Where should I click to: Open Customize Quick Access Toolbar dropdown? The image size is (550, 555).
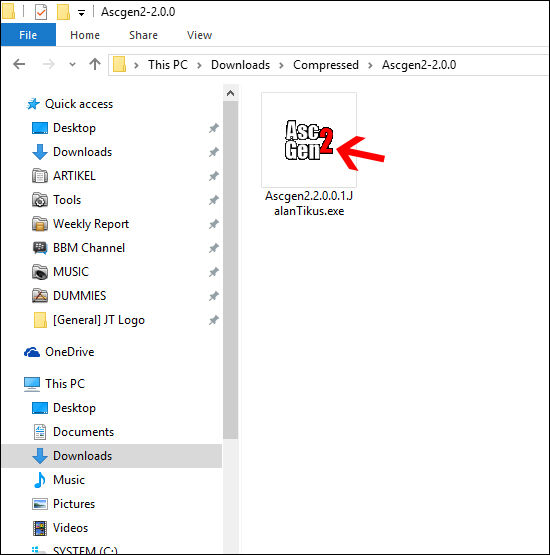click(x=81, y=13)
